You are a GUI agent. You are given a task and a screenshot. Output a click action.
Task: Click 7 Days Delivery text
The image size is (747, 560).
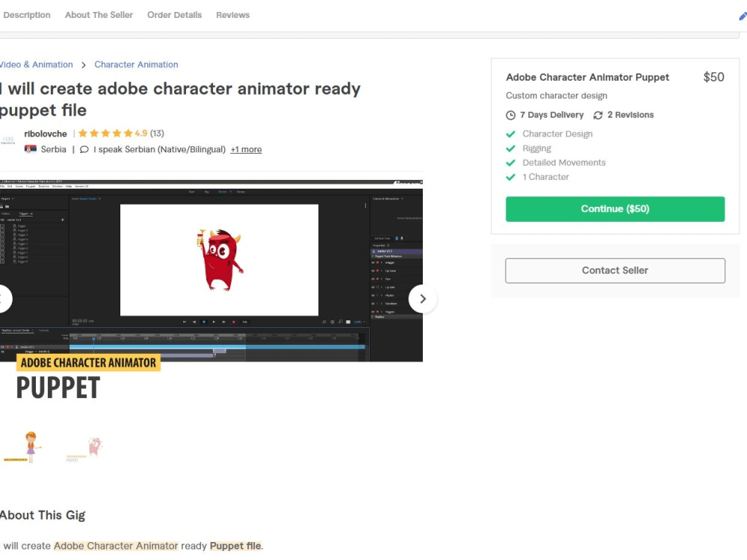(x=552, y=115)
